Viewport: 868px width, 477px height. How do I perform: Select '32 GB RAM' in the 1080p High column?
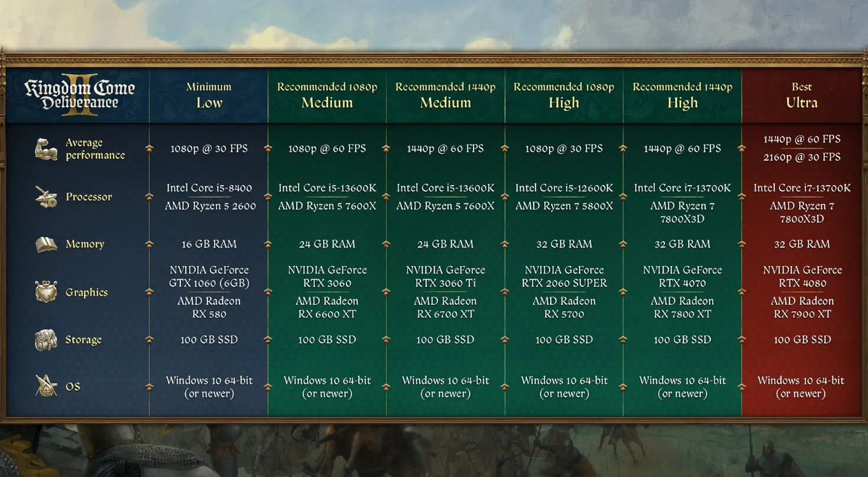[x=564, y=244]
